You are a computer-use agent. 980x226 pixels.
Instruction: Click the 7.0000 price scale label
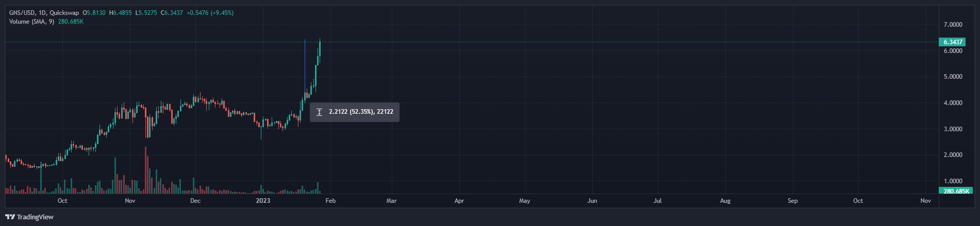tap(953, 25)
